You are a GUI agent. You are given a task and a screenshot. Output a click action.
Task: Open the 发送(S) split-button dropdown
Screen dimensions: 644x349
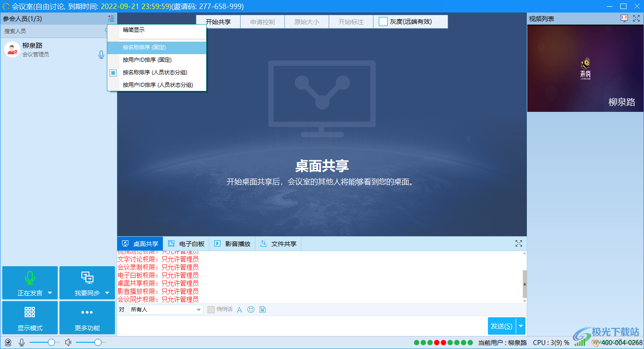click(x=521, y=326)
